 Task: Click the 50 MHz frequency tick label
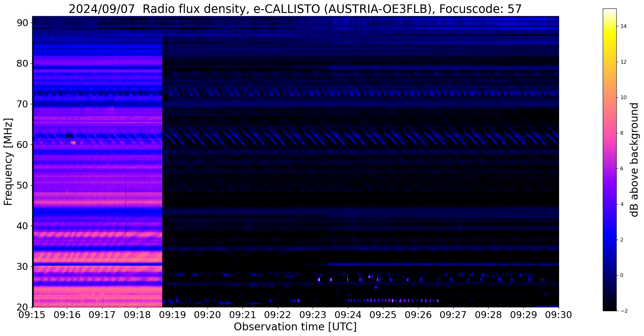click(x=22, y=185)
